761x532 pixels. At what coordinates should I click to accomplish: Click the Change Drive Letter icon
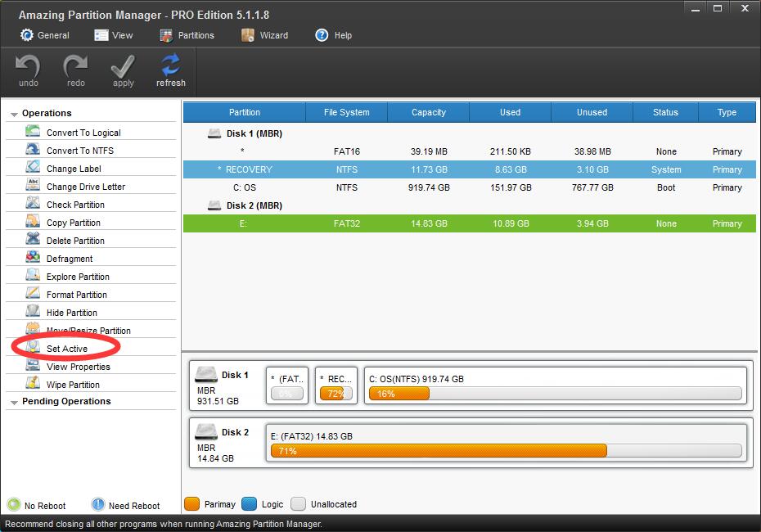click(x=33, y=186)
